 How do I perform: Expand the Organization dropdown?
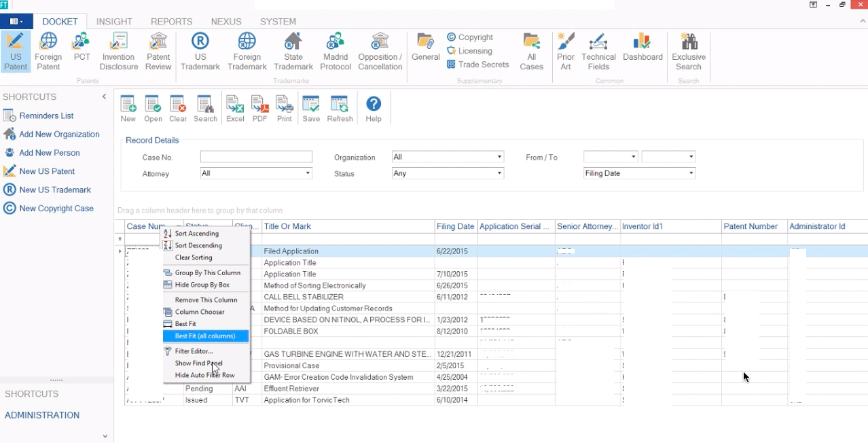499,157
